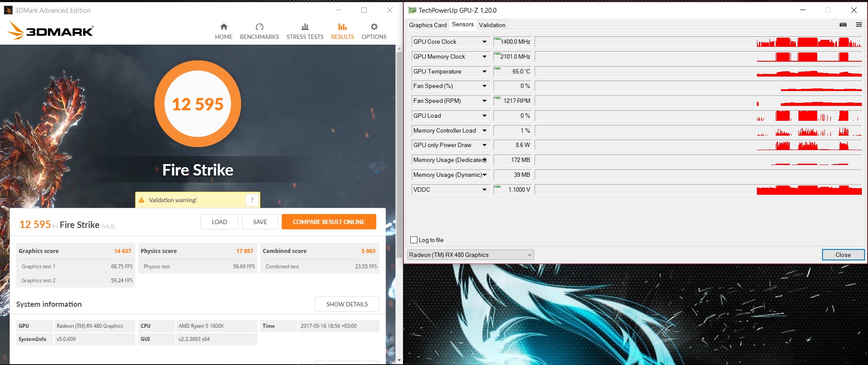Click the GPU Core Clock graph
The height and width of the screenshot is (365, 868).
pyautogui.click(x=698, y=42)
